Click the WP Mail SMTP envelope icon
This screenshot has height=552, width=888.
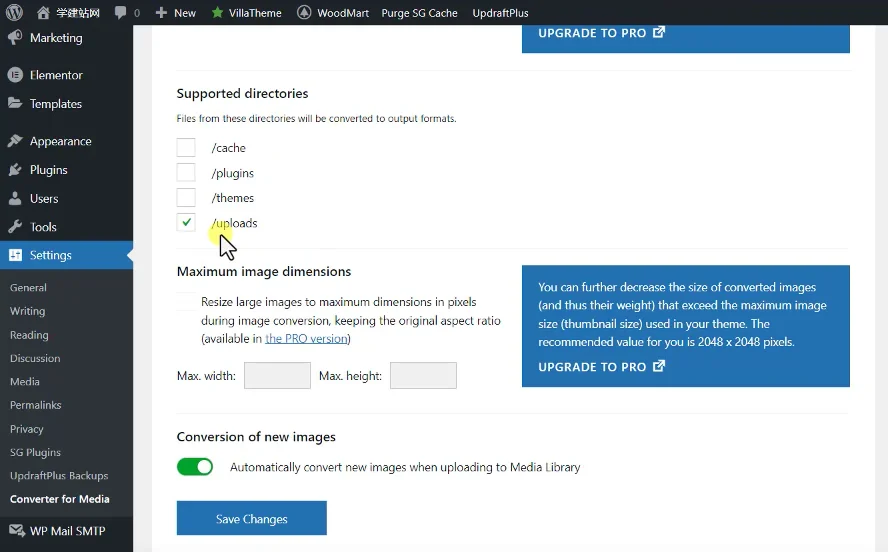coord(15,531)
